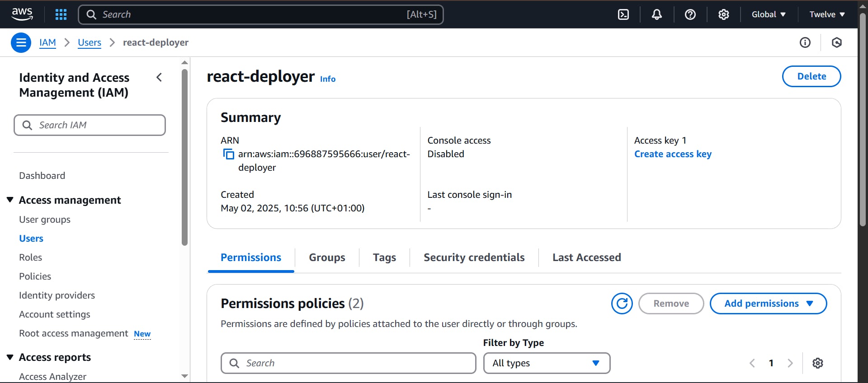Viewport: 868px width, 383px height.
Task: Open Identity providers in the sidebar
Action: [x=57, y=295]
